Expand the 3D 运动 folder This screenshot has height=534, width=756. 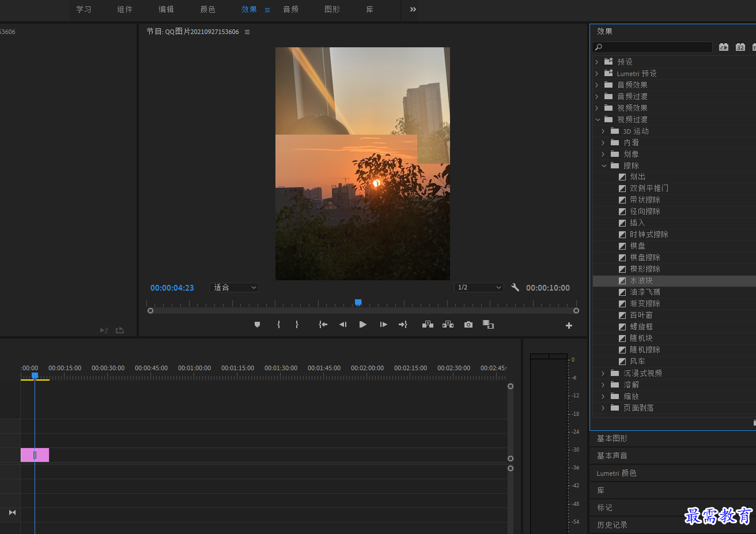603,131
